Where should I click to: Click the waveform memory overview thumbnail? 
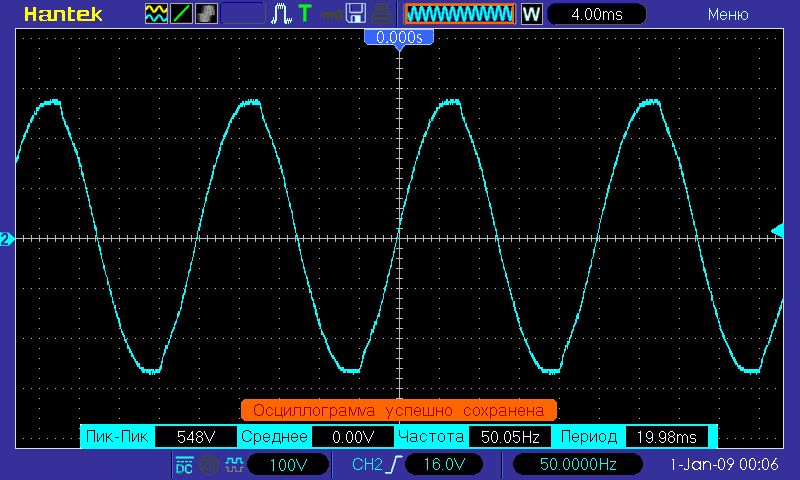(x=460, y=14)
